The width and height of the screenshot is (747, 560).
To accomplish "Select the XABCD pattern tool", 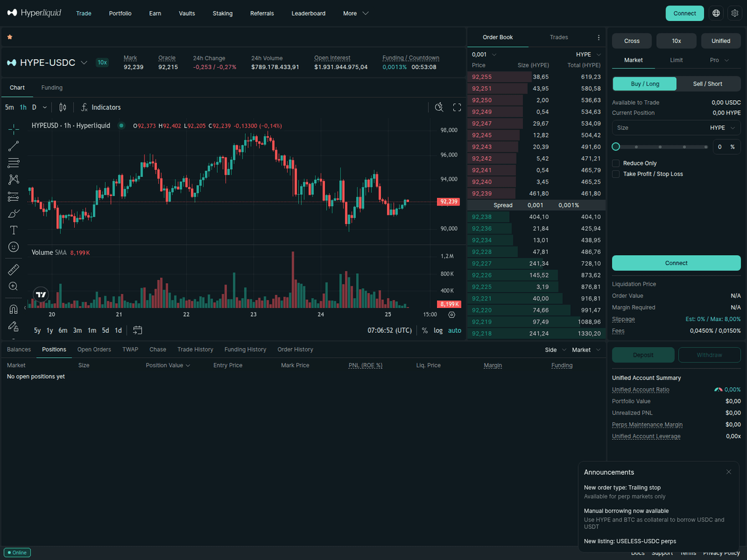I will [x=13, y=180].
